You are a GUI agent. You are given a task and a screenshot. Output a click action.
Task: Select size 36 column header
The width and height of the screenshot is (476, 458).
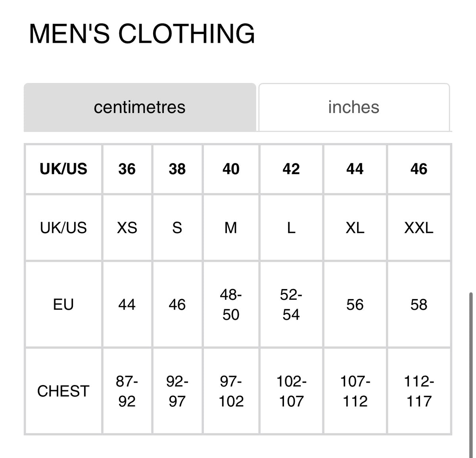pyautogui.click(x=127, y=169)
